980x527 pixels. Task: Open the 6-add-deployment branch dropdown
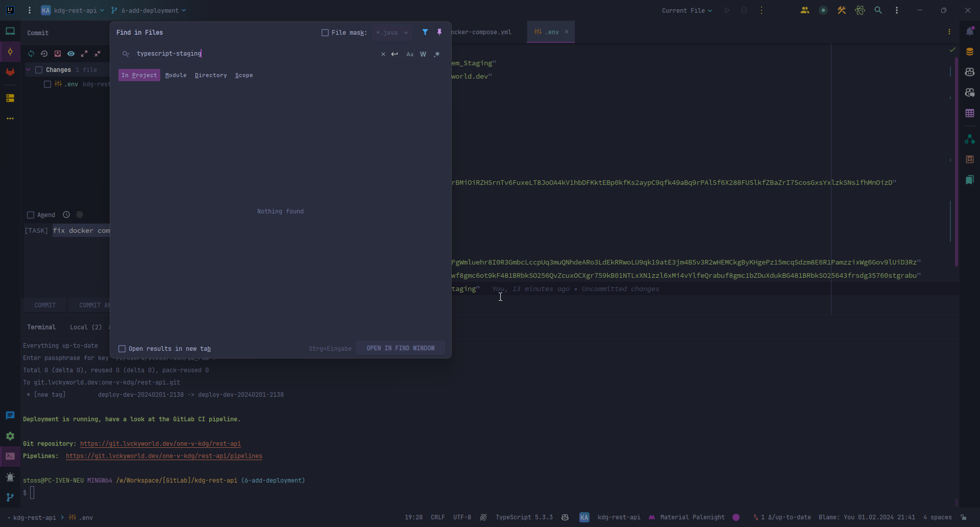tap(149, 10)
